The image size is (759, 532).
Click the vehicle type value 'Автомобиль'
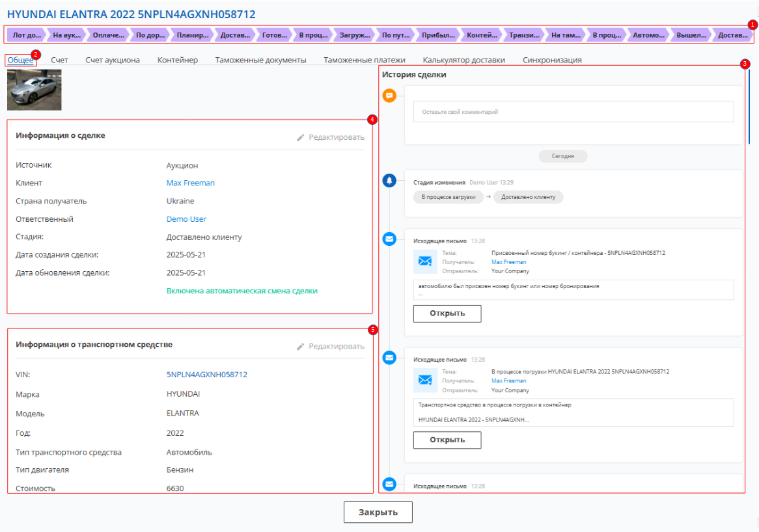[189, 453]
